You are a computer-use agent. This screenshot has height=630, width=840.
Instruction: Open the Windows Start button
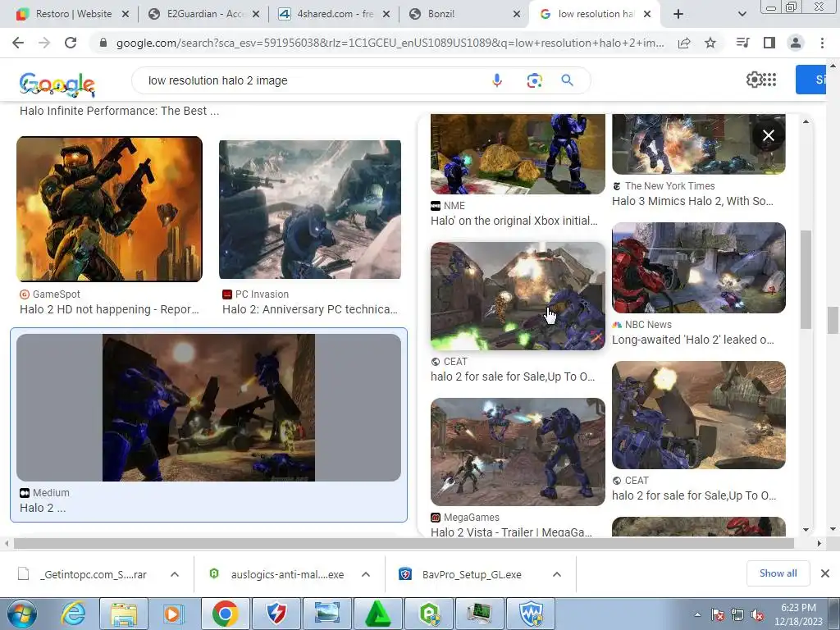22,614
